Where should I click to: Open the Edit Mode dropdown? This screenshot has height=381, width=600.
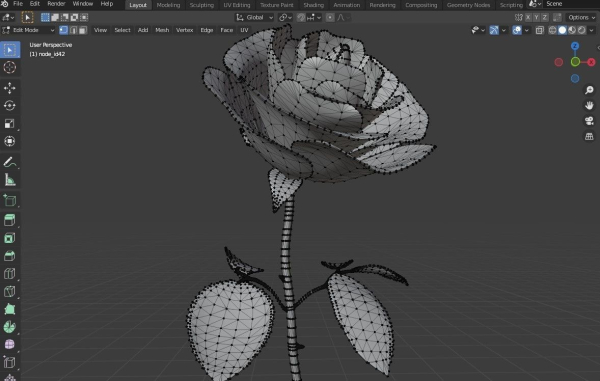[29, 30]
